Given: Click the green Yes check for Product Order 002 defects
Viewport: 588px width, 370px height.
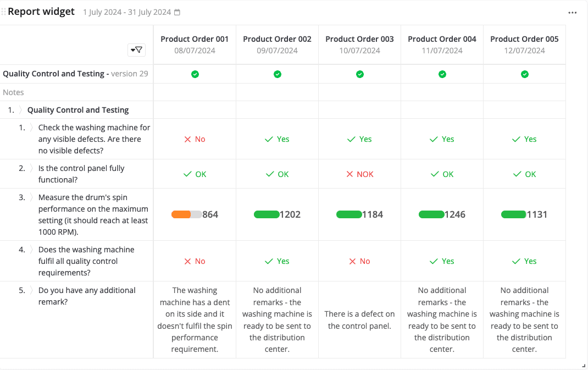Looking at the screenshot, I should tap(277, 139).
